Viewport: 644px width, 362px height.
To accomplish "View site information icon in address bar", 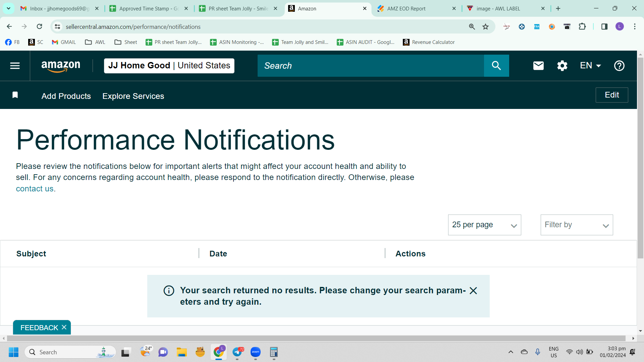I will tap(58, 26).
